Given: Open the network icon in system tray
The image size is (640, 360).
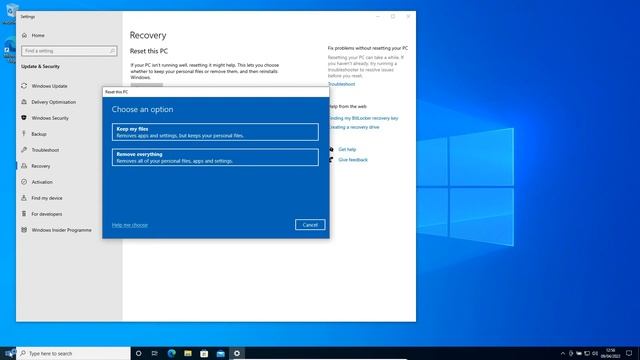Looking at the screenshot, I should click(587, 353).
